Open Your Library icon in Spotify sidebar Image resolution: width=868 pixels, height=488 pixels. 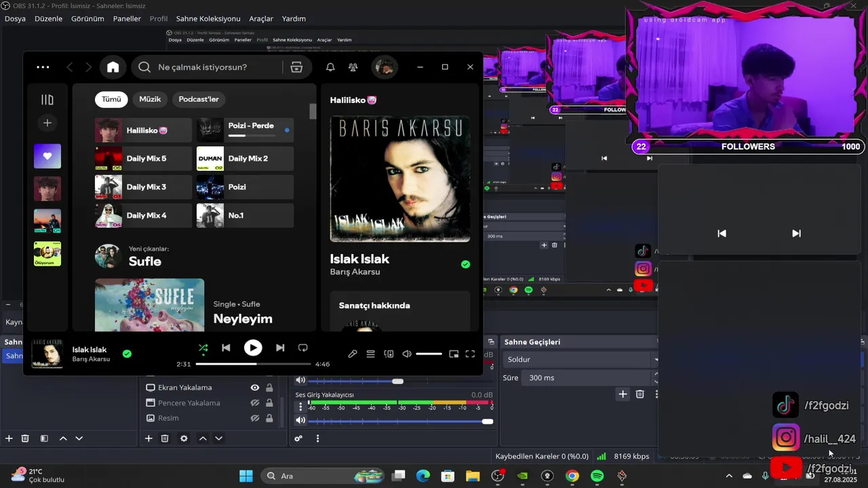[47, 100]
